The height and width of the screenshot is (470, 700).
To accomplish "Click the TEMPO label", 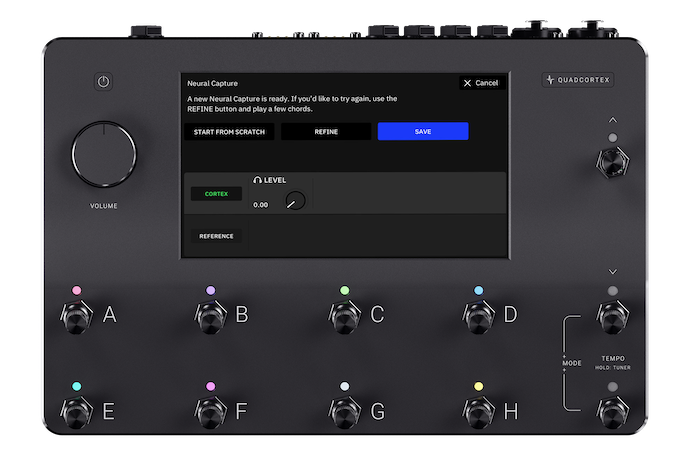I will pos(613,358).
